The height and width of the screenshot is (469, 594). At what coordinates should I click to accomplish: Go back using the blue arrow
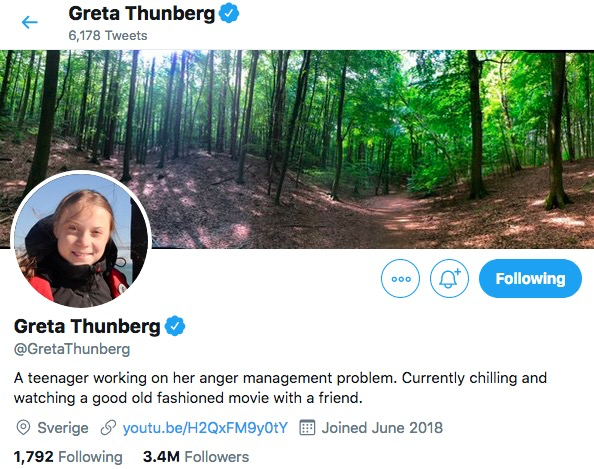click(x=30, y=22)
